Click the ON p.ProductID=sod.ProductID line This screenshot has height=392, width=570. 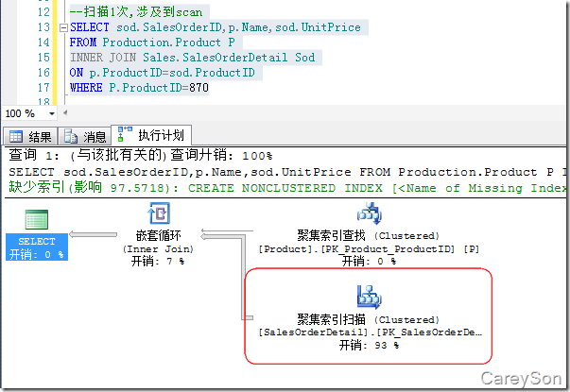click(163, 73)
